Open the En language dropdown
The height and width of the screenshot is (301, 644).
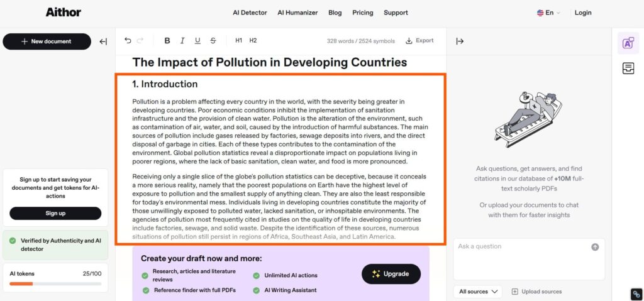click(x=548, y=13)
